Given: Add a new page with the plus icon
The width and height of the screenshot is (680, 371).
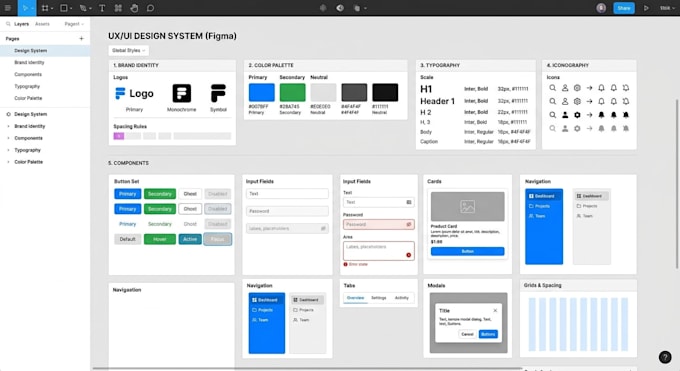Looking at the screenshot, I should point(81,39).
